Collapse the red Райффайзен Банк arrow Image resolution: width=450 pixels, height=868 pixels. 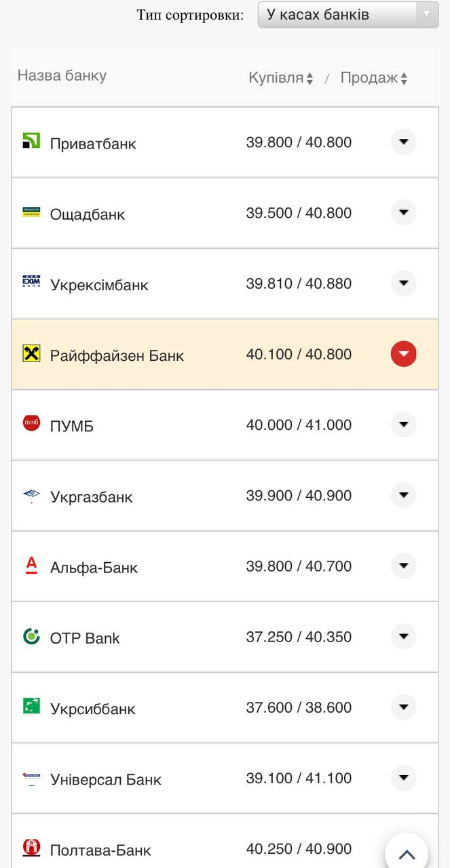[403, 354]
